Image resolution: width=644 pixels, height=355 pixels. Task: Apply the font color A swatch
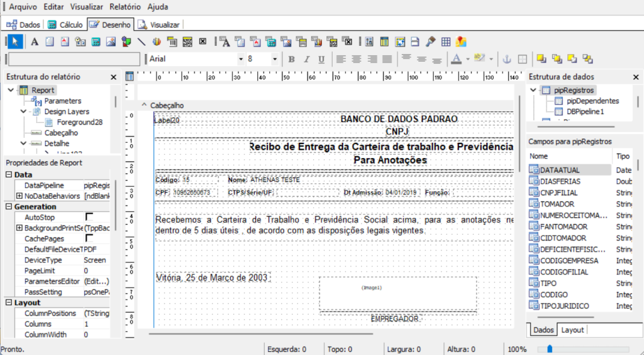[457, 59]
